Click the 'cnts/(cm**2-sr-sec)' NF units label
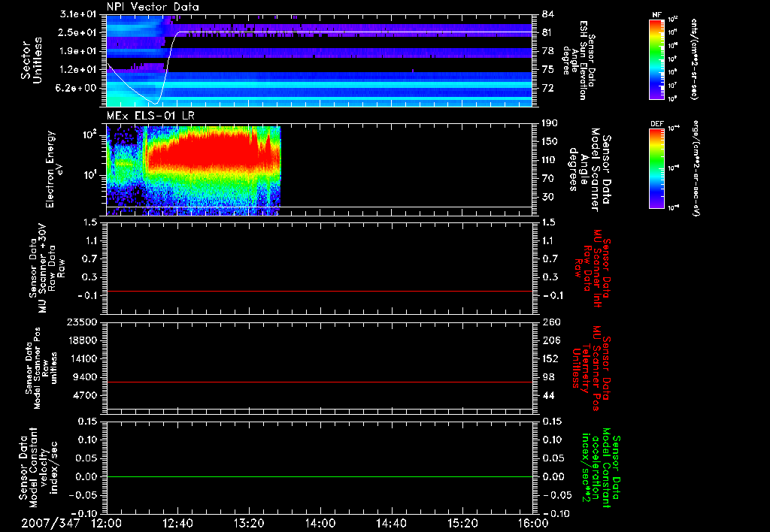770x532 pixels. pyautogui.click(x=694, y=59)
